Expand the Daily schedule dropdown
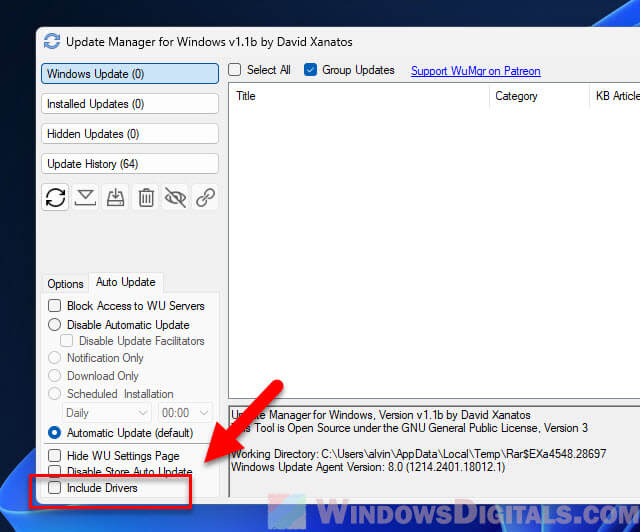Viewport: 640px width, 532px height. point(106,413)
